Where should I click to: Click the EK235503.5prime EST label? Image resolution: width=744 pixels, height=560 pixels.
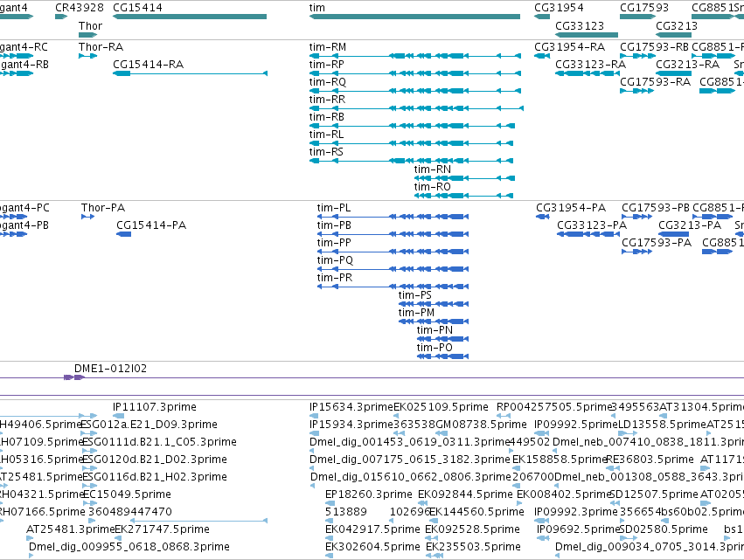(473, 547)
